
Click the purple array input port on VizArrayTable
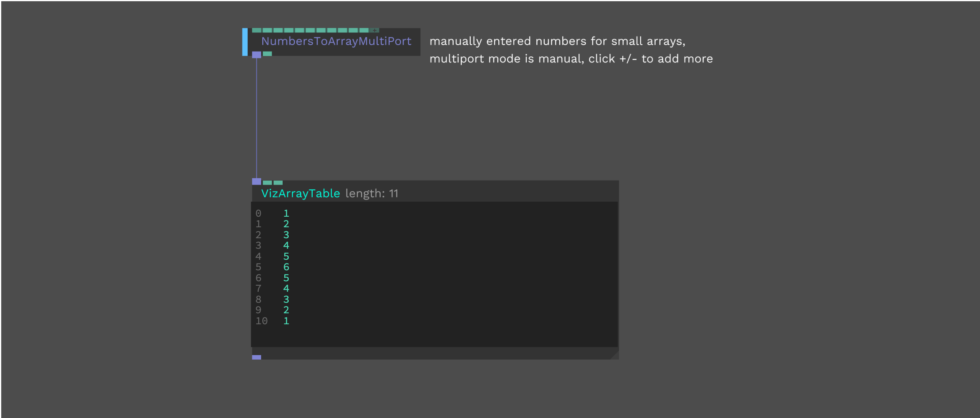click(x=256, y=181)
